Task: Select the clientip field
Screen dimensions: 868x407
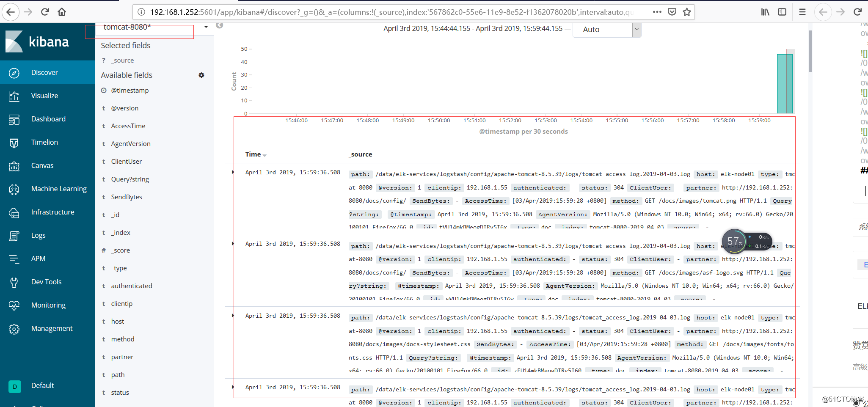Action: pos(122,304)
